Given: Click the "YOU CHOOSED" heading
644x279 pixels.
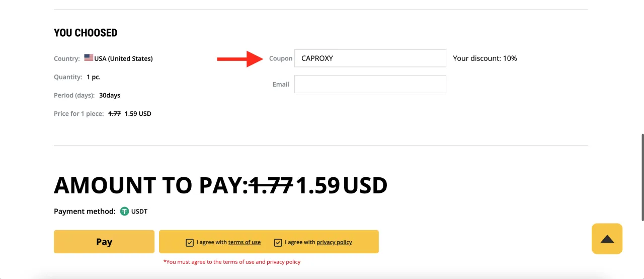Looking at the screenshot, I should [x=86, y=33].
